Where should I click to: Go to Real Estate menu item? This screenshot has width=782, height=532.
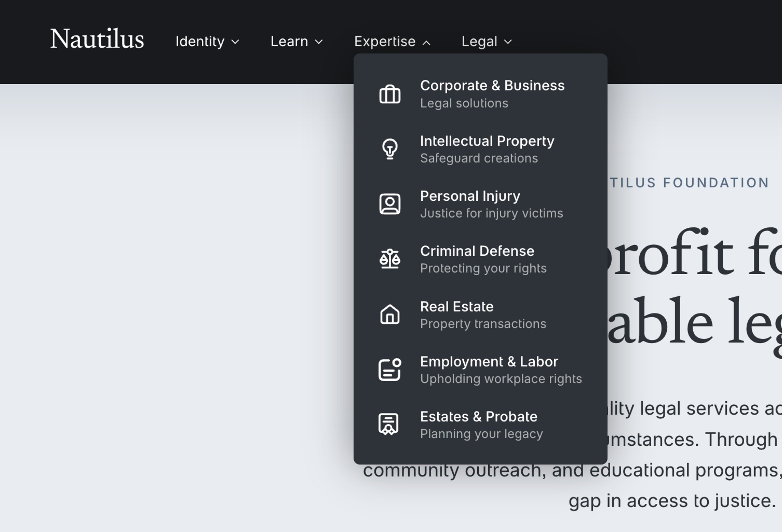pyautogui.click(x=480, y=315)
